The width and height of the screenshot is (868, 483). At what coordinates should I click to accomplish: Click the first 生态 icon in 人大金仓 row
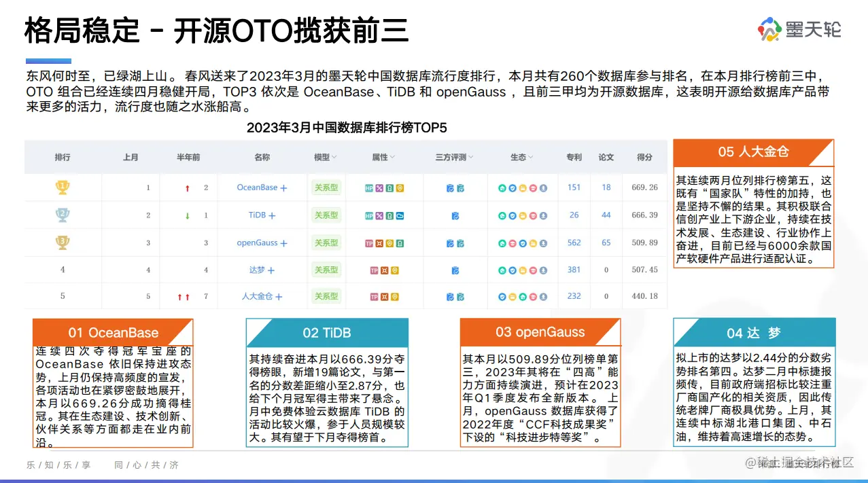click(x=502, y=297)
